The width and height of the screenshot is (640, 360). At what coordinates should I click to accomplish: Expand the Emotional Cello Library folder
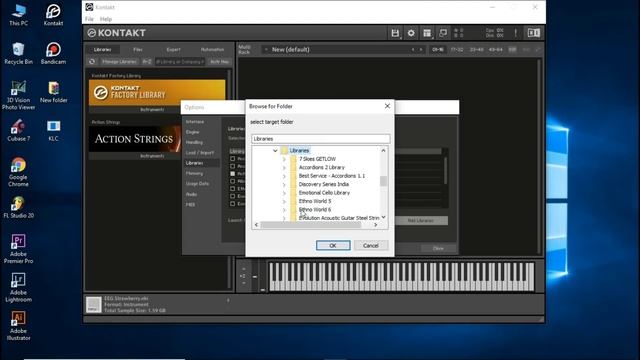[284, 193]
